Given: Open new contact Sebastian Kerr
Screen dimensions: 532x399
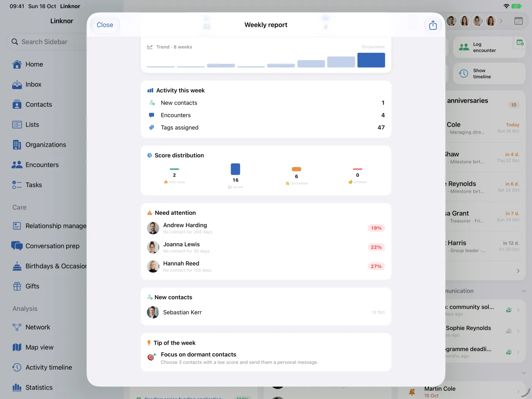Looking at the screenshot, I should pyautogui.click(x=266, y=312).
